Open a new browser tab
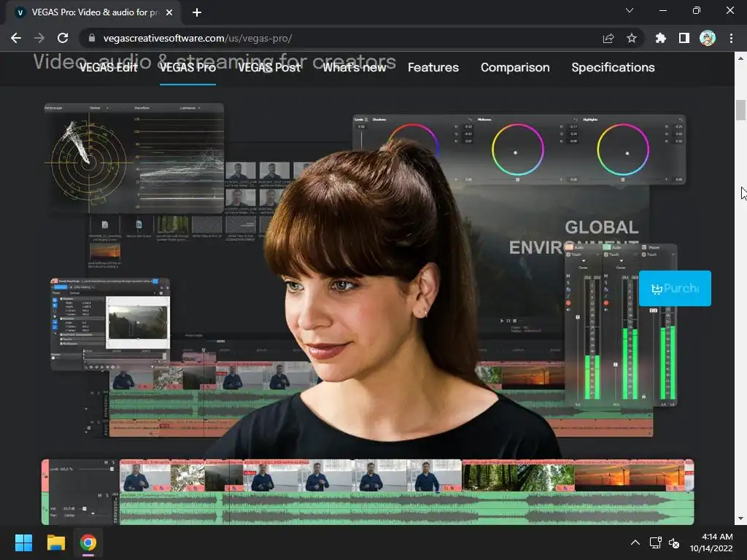The width and height of the screenshot is (747, 560). pyautogui.click(x=197, y=12)
